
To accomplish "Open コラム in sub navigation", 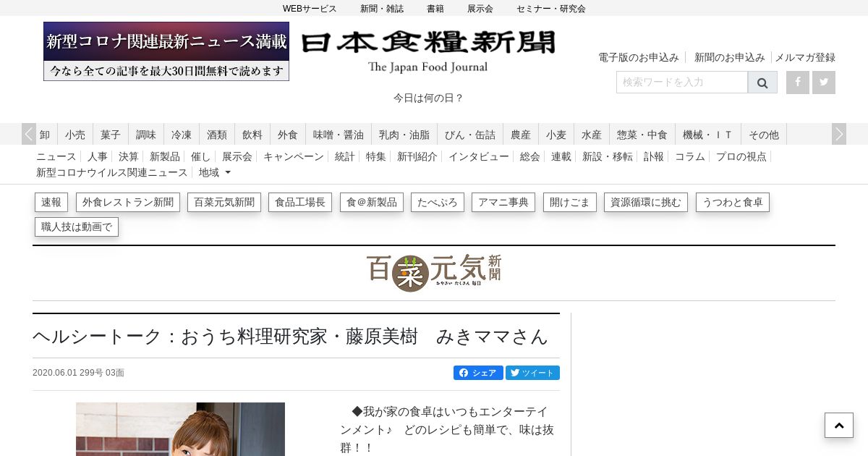I will click(x=690, y=156).
